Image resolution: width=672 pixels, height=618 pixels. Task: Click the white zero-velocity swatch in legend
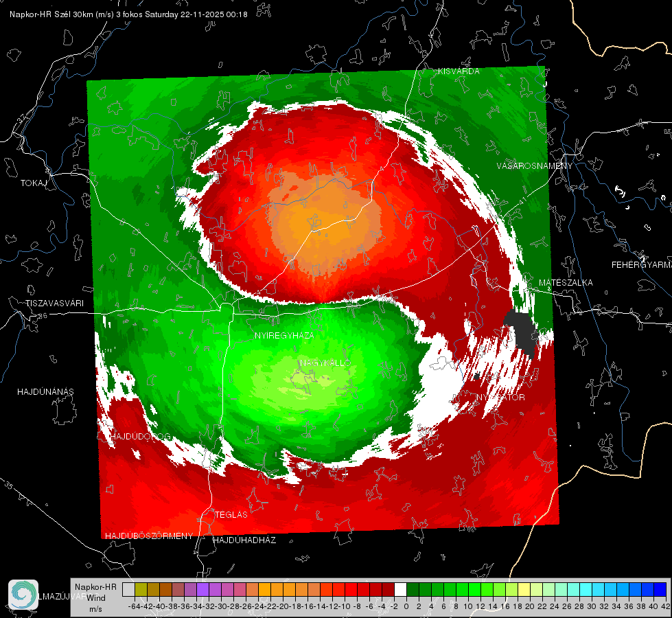pos(400,590)
